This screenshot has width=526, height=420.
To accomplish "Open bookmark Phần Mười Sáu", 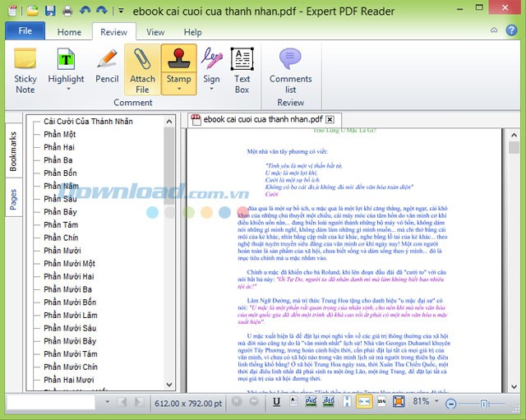I will (x=70, y=328).
